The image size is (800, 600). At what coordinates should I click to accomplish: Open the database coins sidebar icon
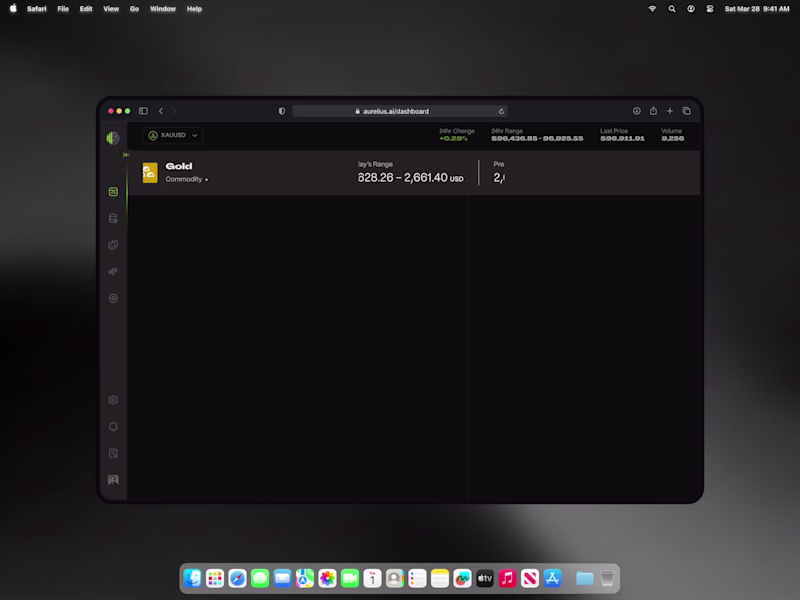pos(113,218)
